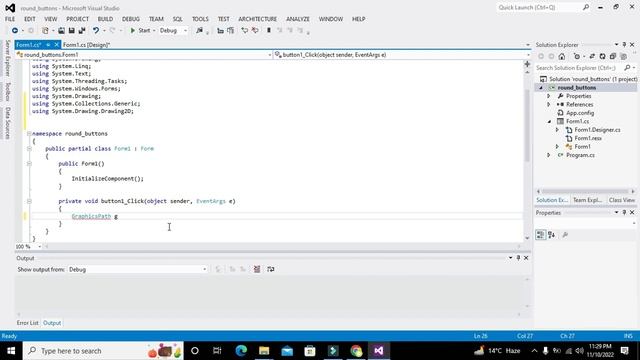Click the Alphabetical sort icon in the Properties panel
This screenshot has height=360, width=640.
click(x=551, y=235)
